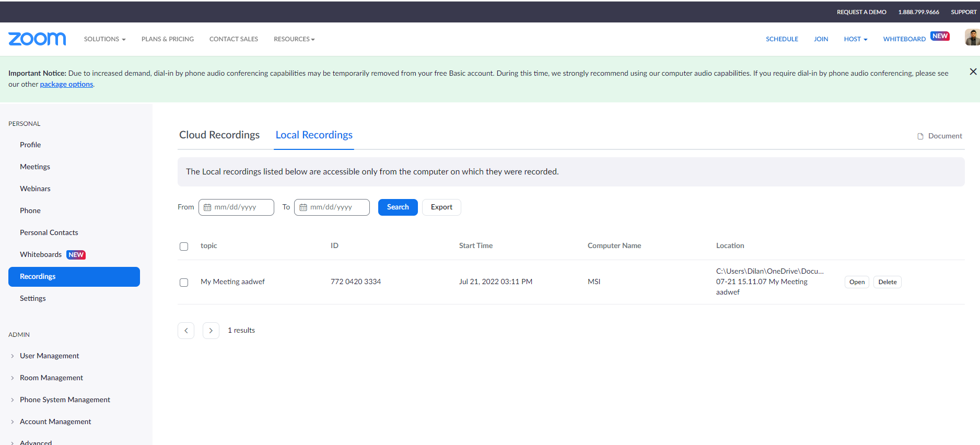Click Request a Demo link
This screenshot has height=445, width=980.
861,12
